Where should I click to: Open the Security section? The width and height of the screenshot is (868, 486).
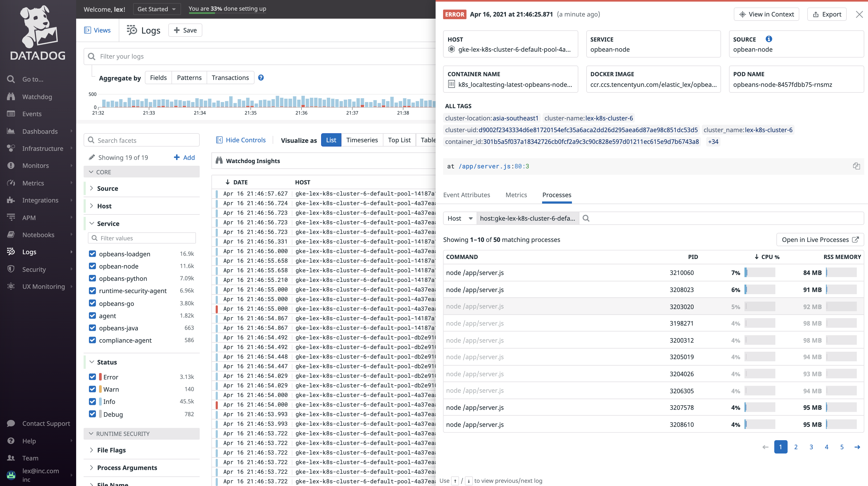[x=34, y=269]
